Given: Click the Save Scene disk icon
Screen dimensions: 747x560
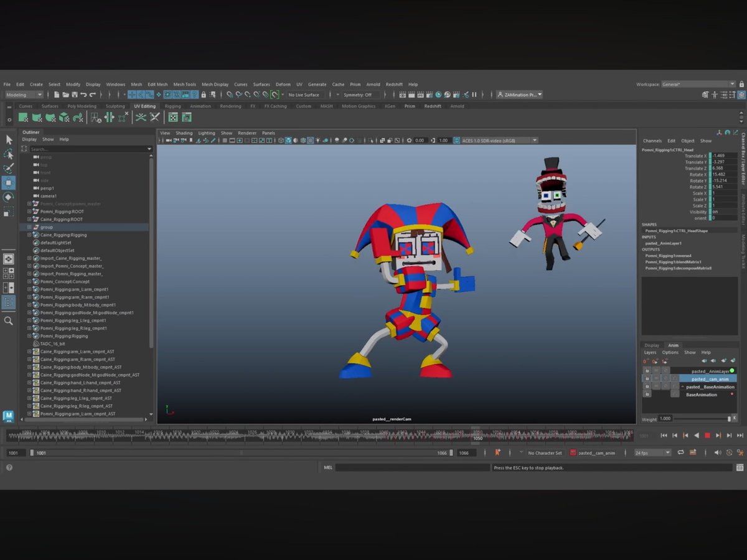Looking at the screenshot, I should click(x=74, y=95).
